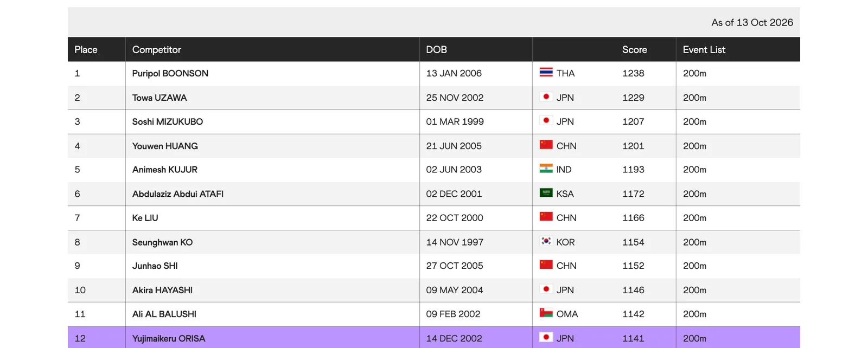The image size is (868, 348).
Task: Open Animesh KUJUR competitor profile
Action: click(x=165, y=170)
